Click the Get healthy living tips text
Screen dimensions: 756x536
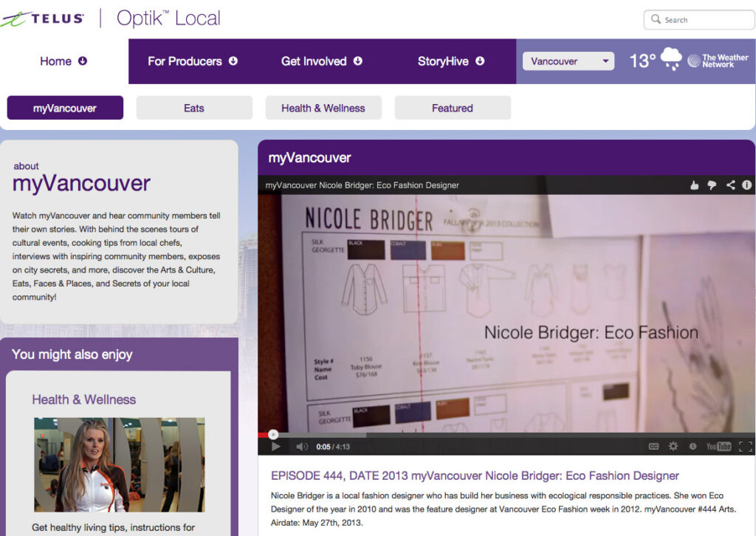pos(113,527)
